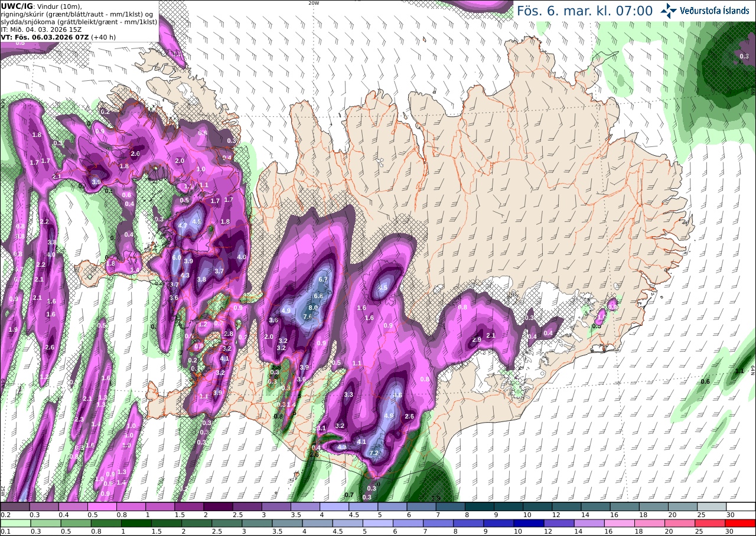
Task: Click the 6.0 precipitation value in the west
Action: pos(176,257)
